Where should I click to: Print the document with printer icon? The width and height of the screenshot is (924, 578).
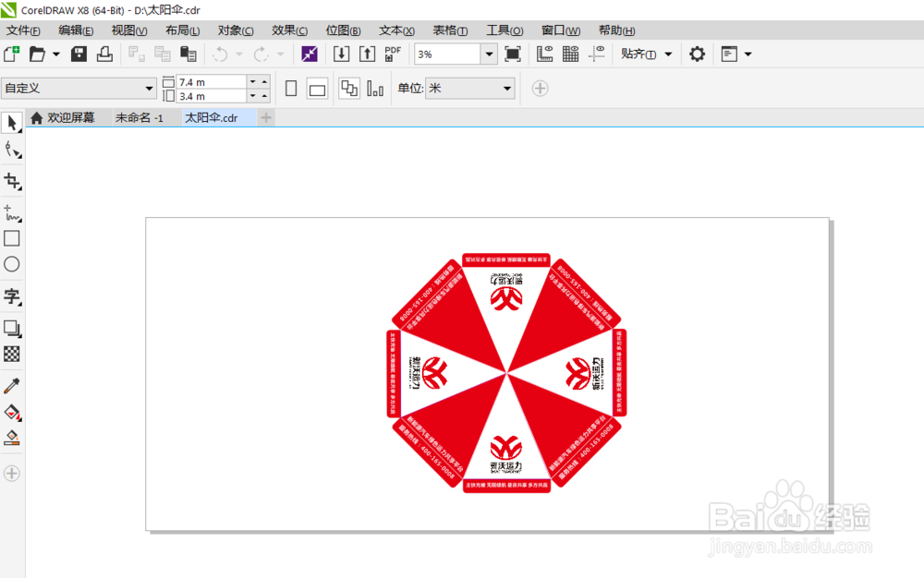[x=105, y=54]
